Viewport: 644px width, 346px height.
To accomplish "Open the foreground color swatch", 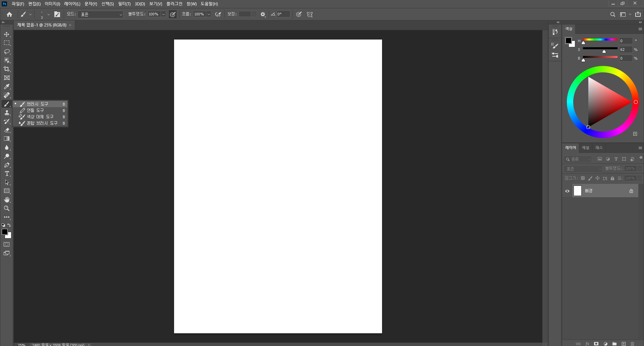I will (x=5, y=232).
